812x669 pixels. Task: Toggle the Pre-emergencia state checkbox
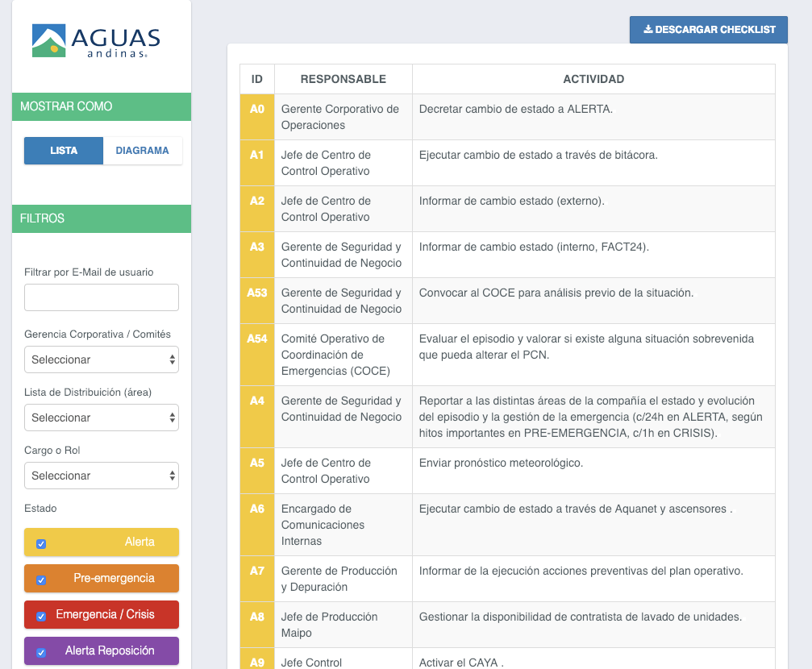41,580
